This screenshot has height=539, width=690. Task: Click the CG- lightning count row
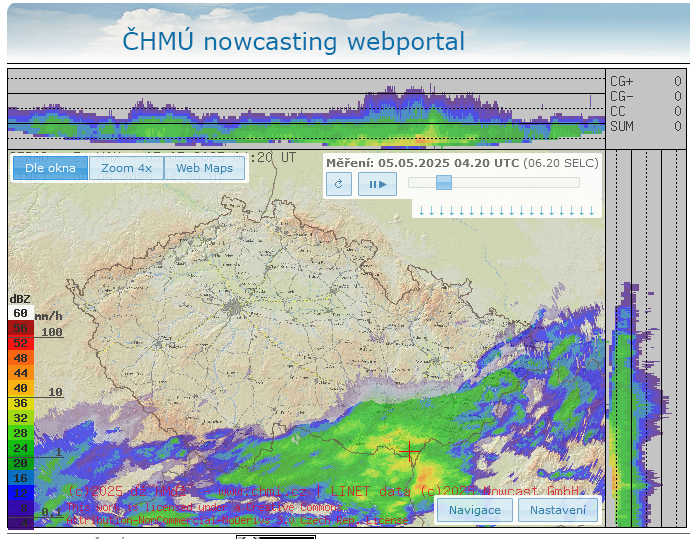pos(646,96)
